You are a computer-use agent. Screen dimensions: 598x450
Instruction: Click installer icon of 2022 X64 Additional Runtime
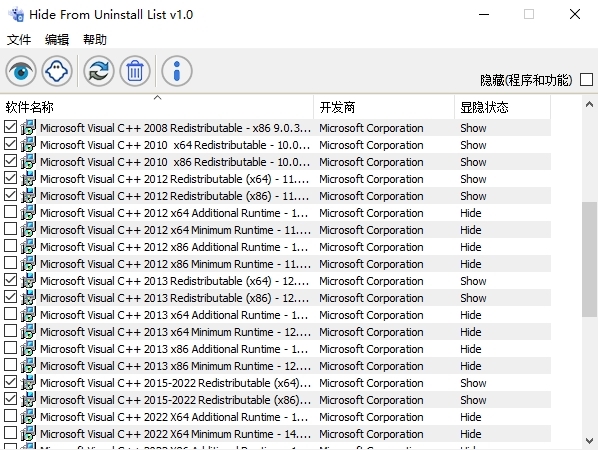28,416
